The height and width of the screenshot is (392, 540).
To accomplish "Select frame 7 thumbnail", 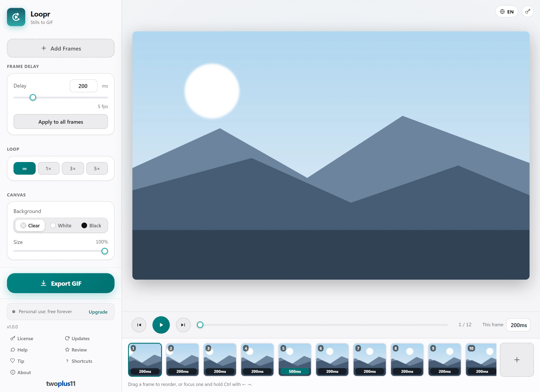I will [x=370, y=360].
